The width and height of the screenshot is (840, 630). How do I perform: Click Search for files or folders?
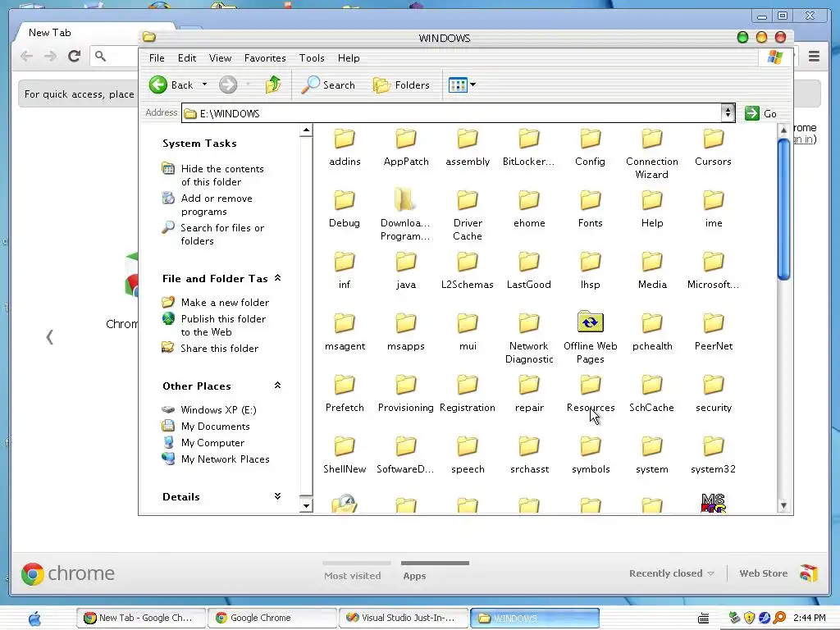click(222, 234)
